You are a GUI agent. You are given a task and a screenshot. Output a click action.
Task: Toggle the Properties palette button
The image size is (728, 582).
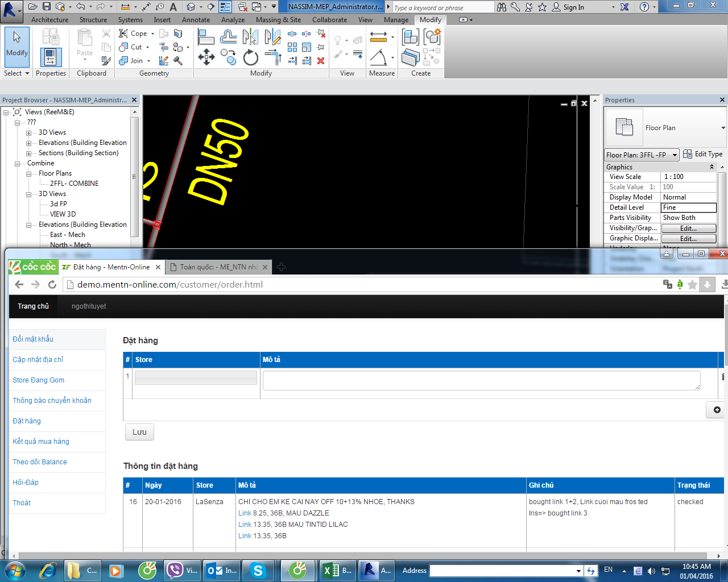(x=51, y=57)
